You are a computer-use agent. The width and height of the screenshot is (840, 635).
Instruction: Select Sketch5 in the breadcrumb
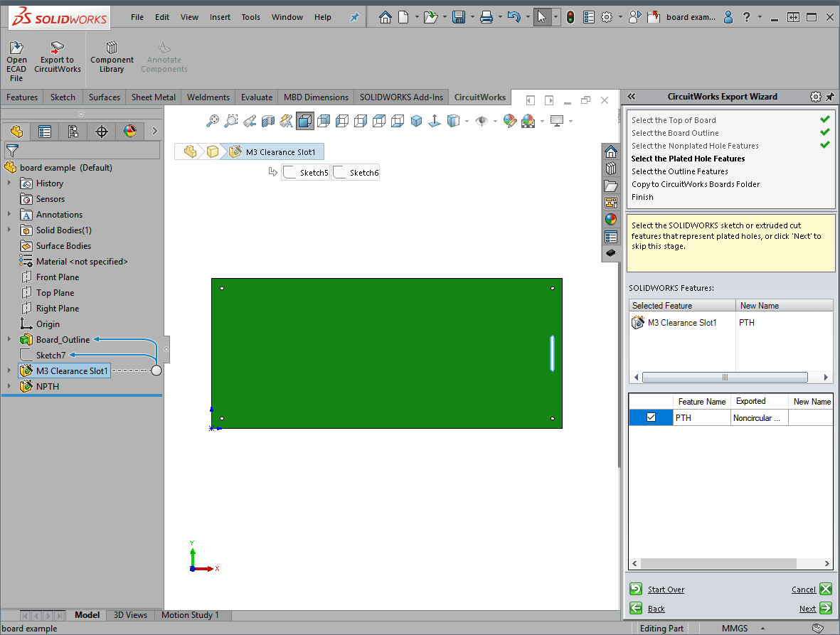coord(305,172)
